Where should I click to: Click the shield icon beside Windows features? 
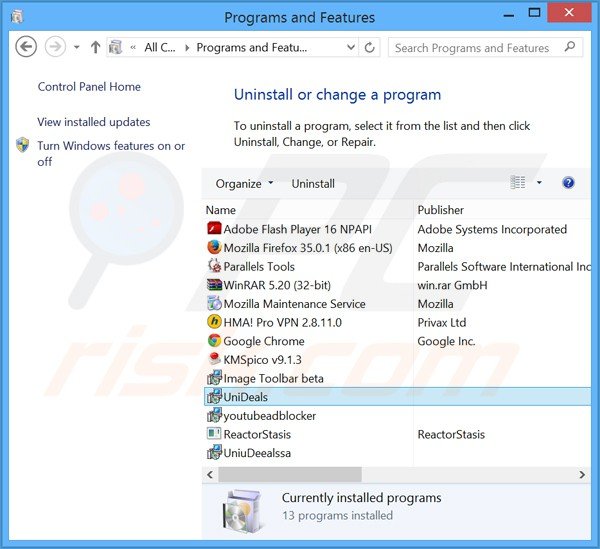23,145
